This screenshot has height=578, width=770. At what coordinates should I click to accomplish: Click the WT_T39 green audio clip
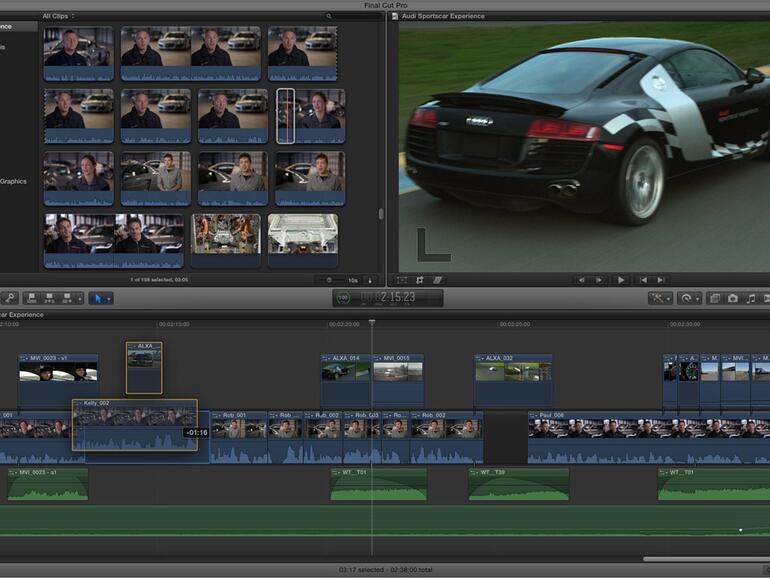[518, 484]
